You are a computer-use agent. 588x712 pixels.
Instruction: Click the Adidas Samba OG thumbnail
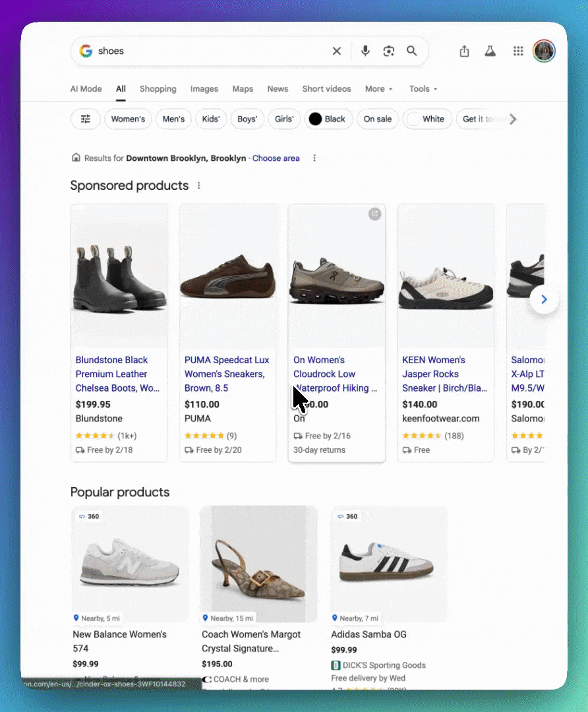388,564
